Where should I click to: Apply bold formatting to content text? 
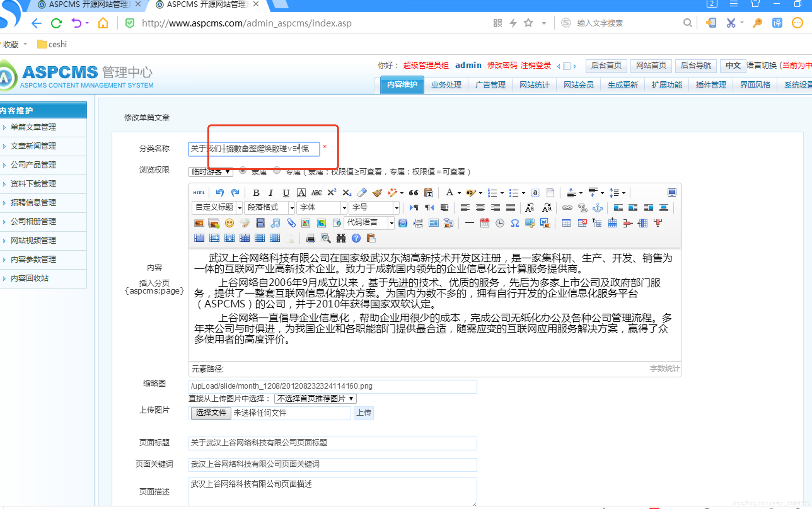click(x=256, y=192)
